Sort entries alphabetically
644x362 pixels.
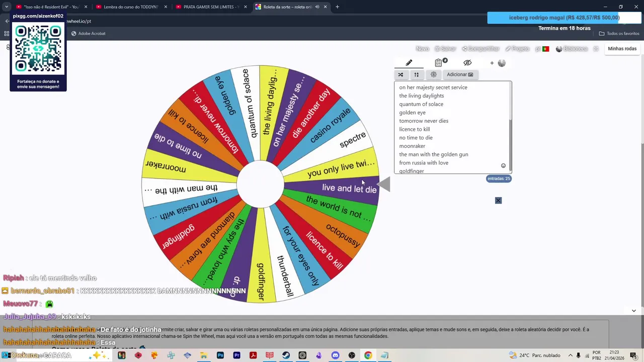(416, 74)
